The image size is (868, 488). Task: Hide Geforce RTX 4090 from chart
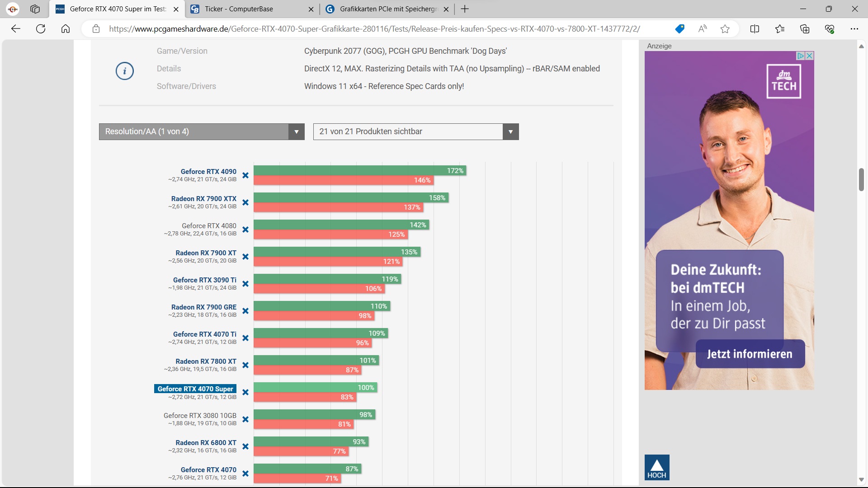click(x=245, y=175)
